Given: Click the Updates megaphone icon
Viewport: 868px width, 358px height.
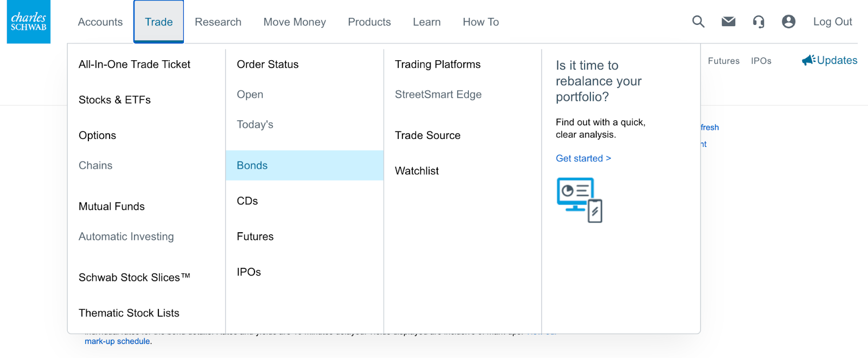Looking at the screenshot, I should click(809, 60).
